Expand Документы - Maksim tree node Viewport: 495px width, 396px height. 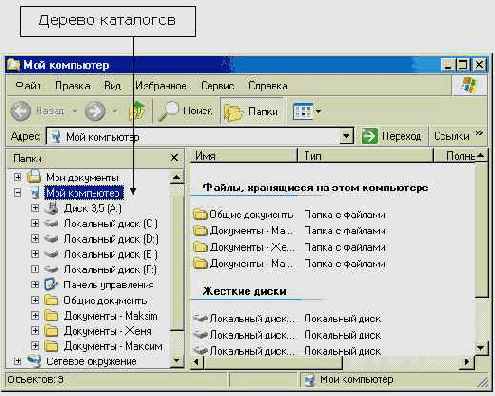[35, 315]
